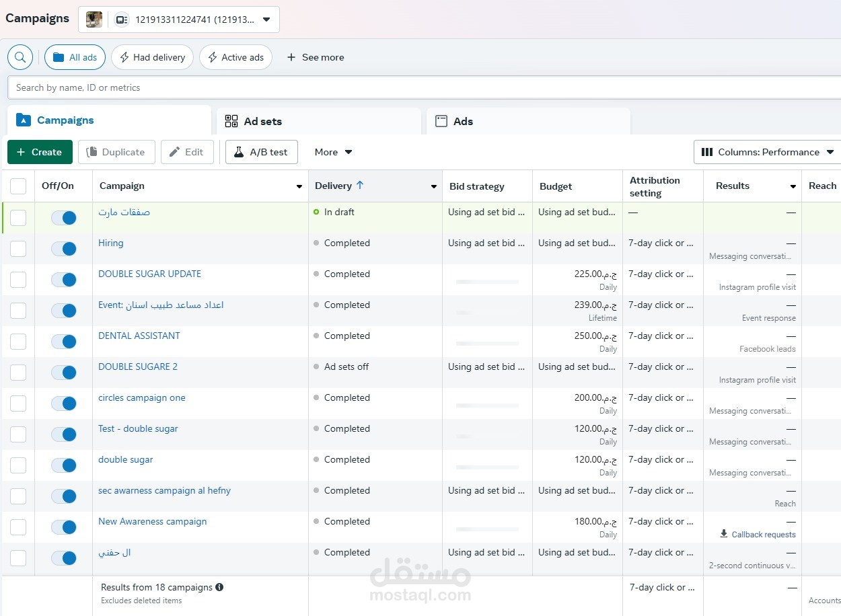This screenshot has width=841, height=616.
Task: Open the DOUBLE SUGAR UPDATE campaign
Action: (x=149, y=274)
